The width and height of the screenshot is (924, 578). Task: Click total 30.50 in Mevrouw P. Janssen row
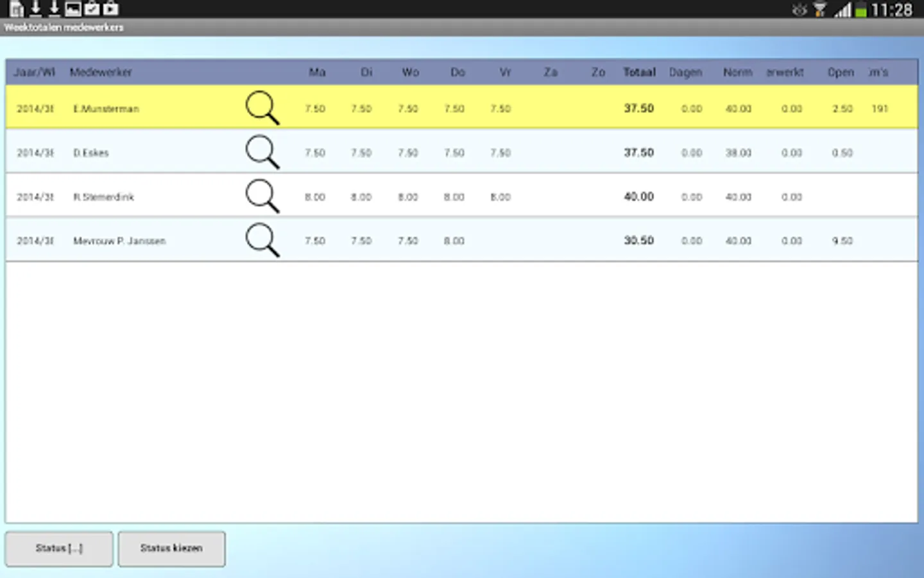tap(639, 240)
